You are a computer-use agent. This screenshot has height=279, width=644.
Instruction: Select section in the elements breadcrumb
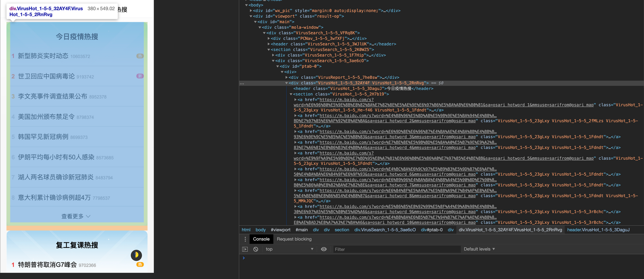click(342, 230)
